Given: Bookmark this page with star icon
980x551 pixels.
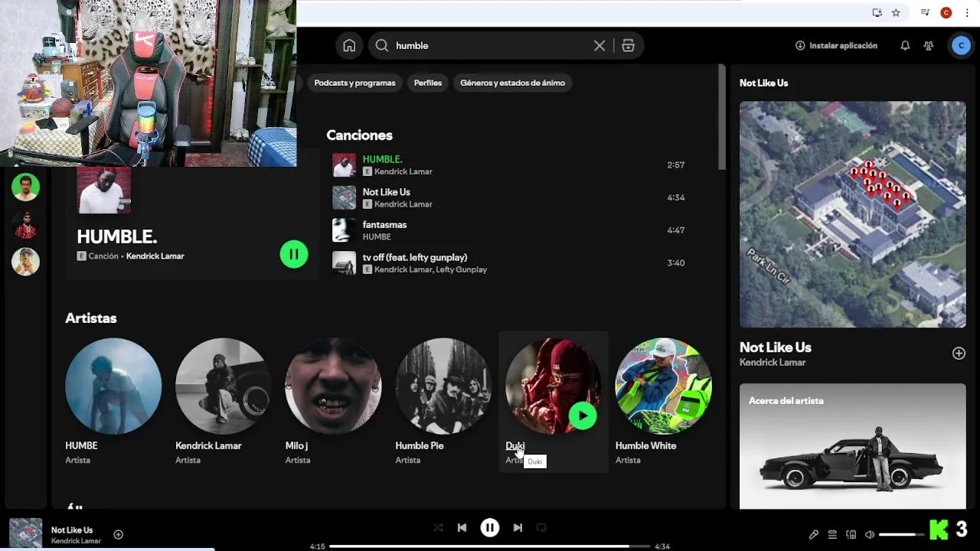Looking at the screenshot, I should (x=896, y=13).
